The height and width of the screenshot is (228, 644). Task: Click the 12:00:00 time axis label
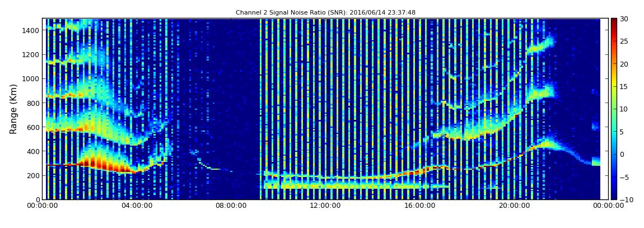click(324, 206)
